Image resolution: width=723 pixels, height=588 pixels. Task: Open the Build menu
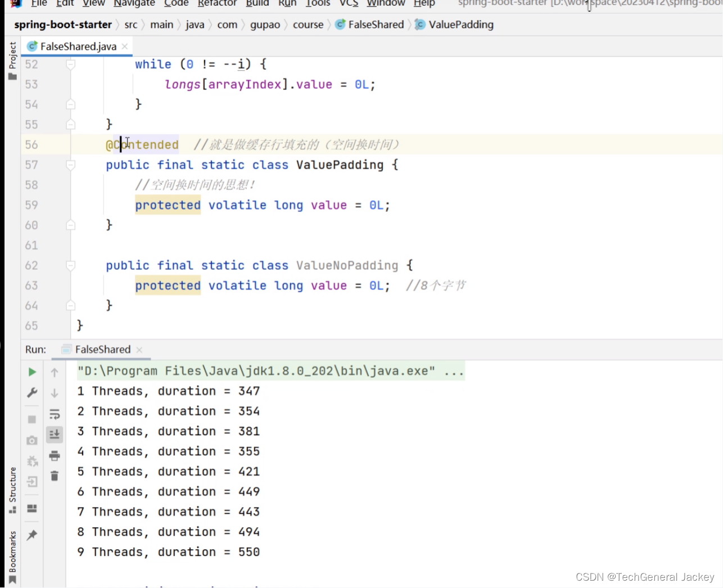[x=257, y=3]
